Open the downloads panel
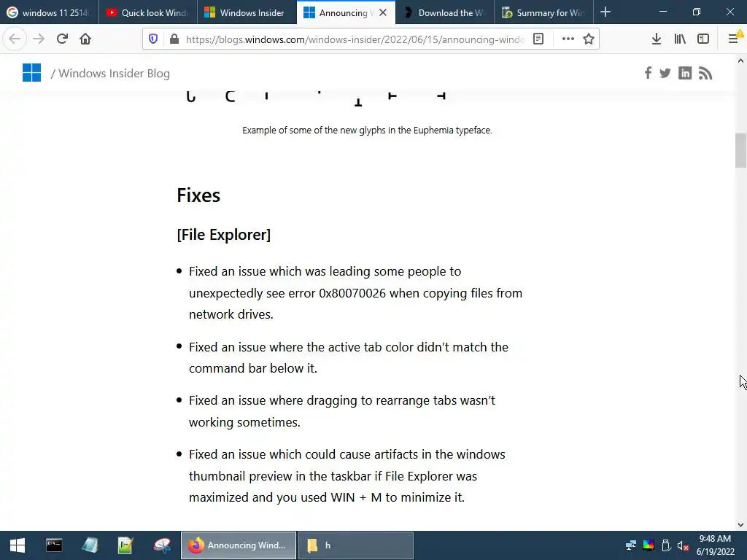The width and height of the screenshot is (747, 560). [x=657, y=39]
